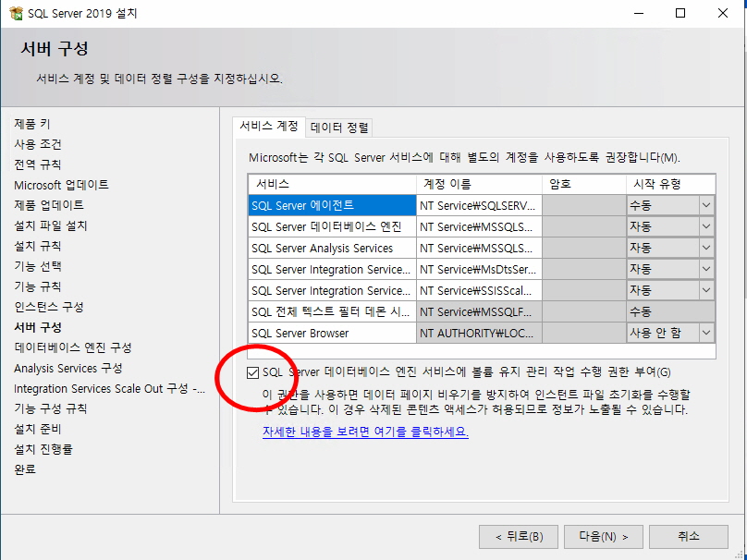The height and width of the screenshot is (560, 747).
Task: Click account name NT Service₩SQLSERV... cell
Action: pos(479,206)
